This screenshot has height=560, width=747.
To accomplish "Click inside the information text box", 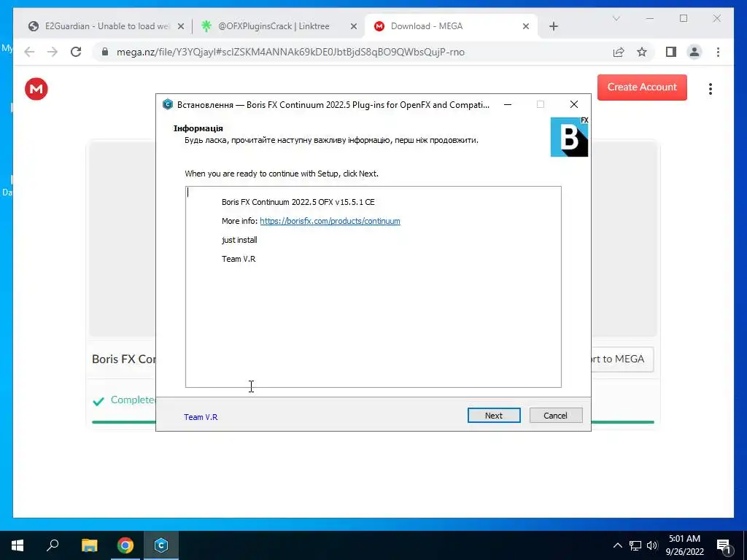I will pyautogui.click(x=373, y=287).
